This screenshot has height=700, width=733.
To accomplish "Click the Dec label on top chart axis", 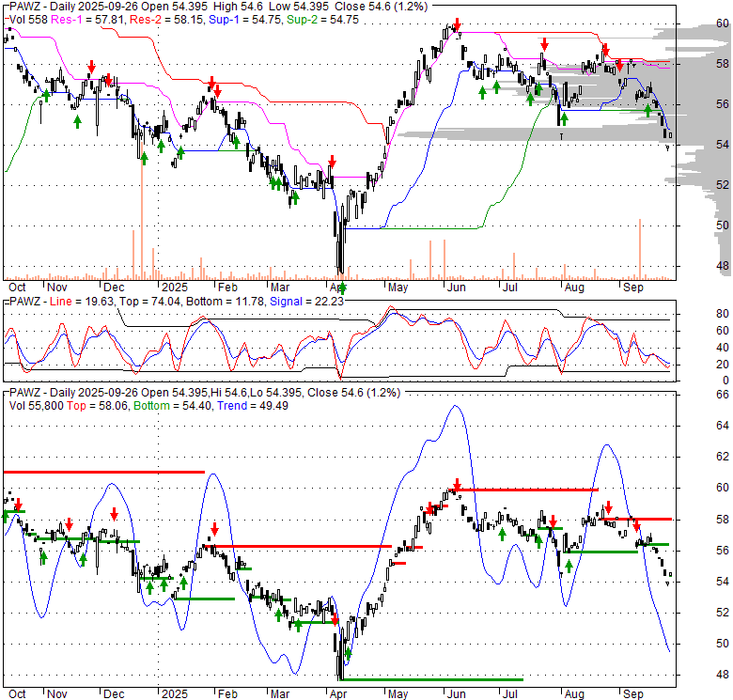I will click(x=114, y=288).
